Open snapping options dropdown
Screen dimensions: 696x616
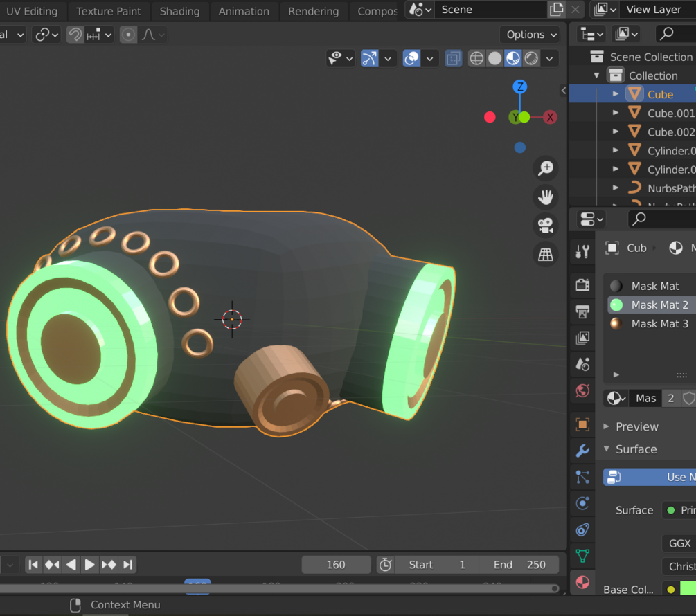100,35
